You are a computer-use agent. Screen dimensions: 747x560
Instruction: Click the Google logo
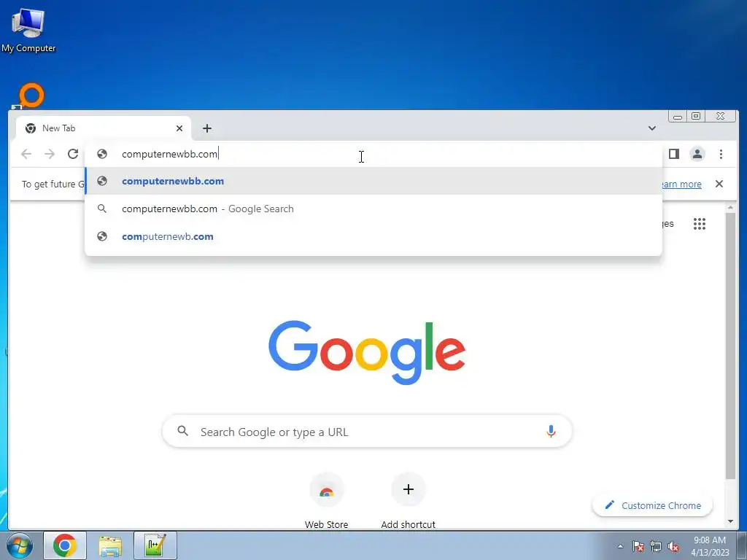(367, 352)
